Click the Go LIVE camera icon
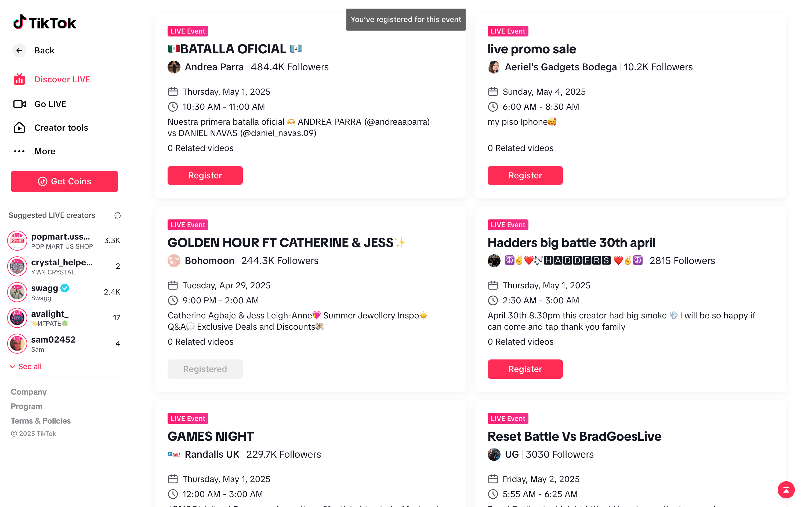 (x=19, y=104)
